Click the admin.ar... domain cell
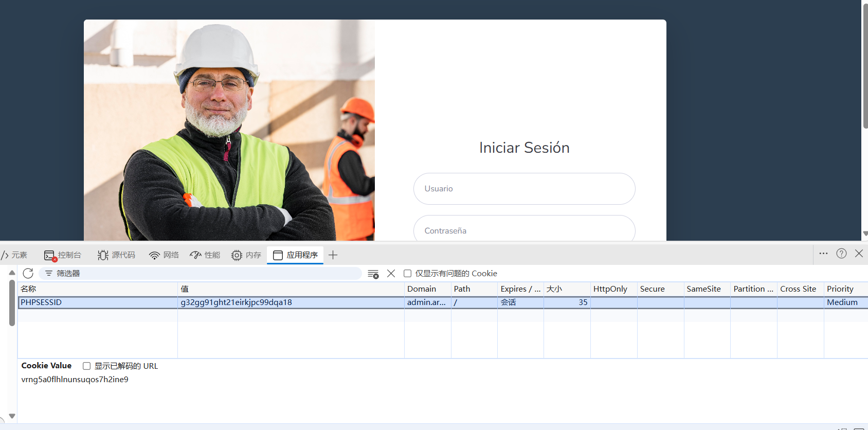 pyautogui.click(x=428, y=302)
